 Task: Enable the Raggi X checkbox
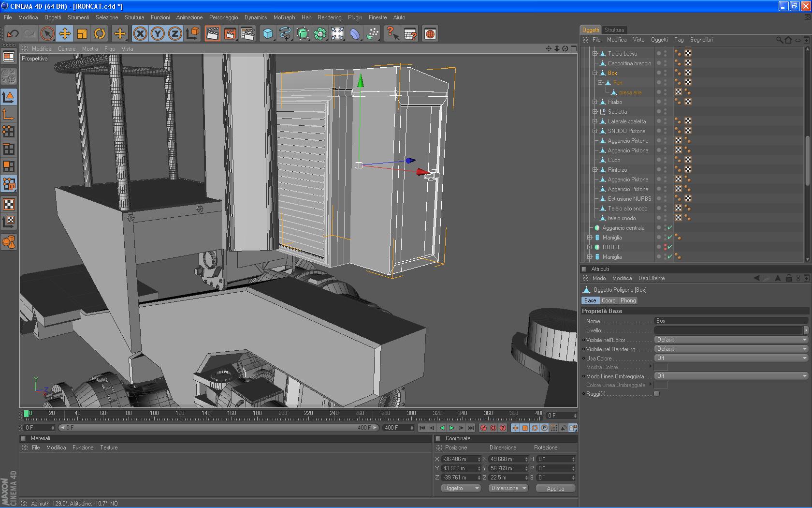coord(656,394)
